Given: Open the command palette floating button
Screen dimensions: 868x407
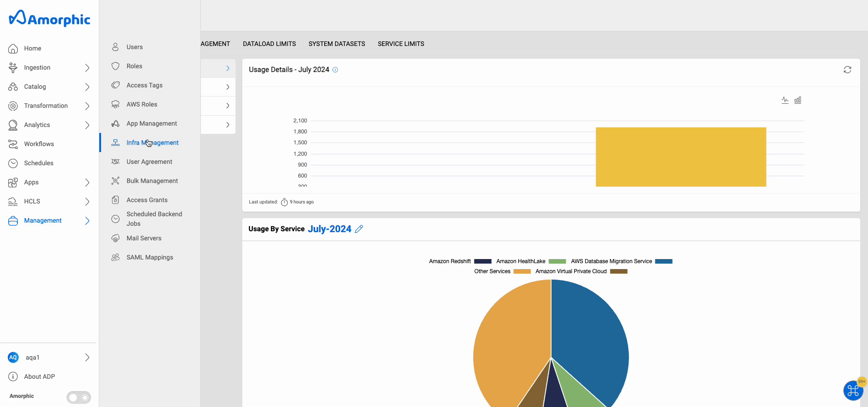Looking at the screenshot, I should point(853,391).
